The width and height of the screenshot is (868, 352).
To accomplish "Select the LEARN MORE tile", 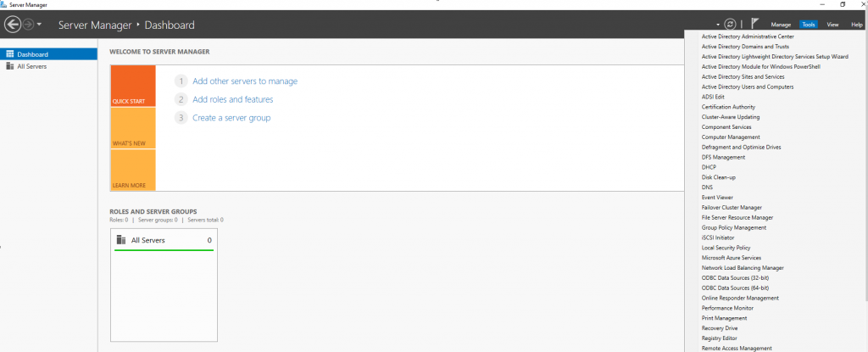I will pos(133,170).
